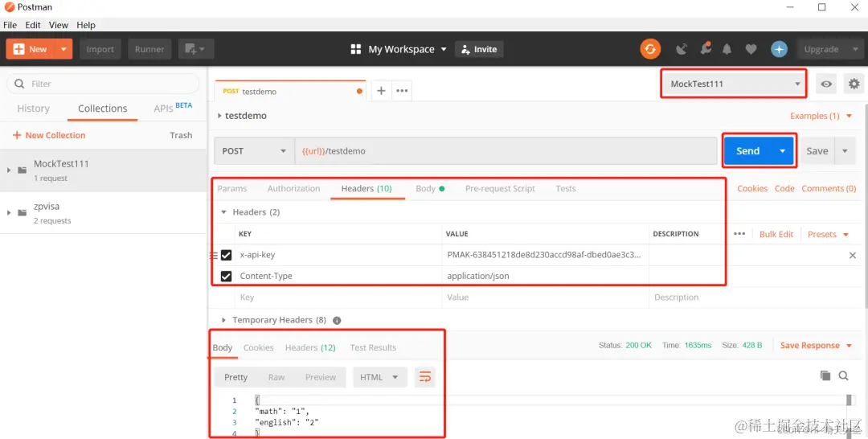
Task: Click the environment quick look eye icon
Action: tap(826, 84)
